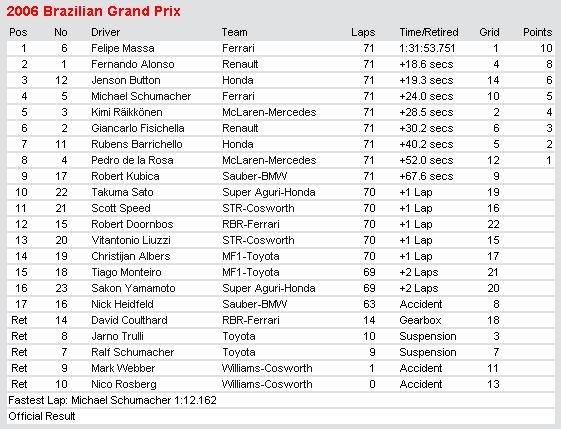Click Williams-Cosworth team in Mark Webber row

click(x=267, y=368)
